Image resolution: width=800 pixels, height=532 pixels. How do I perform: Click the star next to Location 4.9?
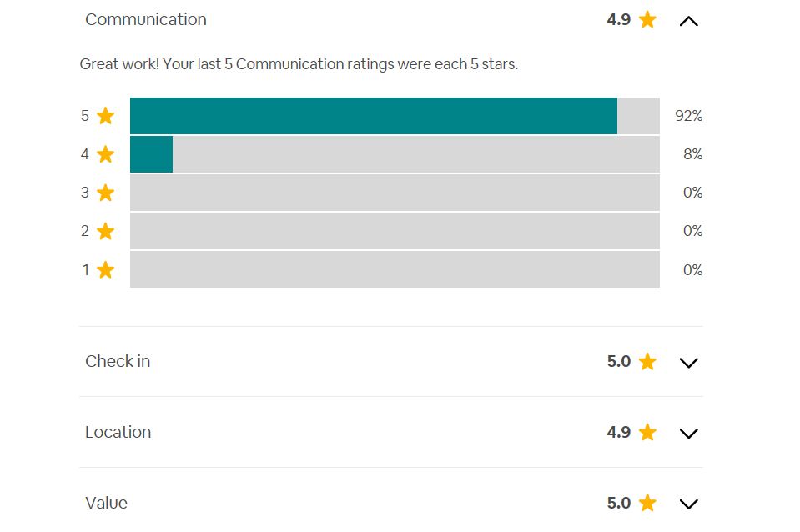tap(647, 433)
